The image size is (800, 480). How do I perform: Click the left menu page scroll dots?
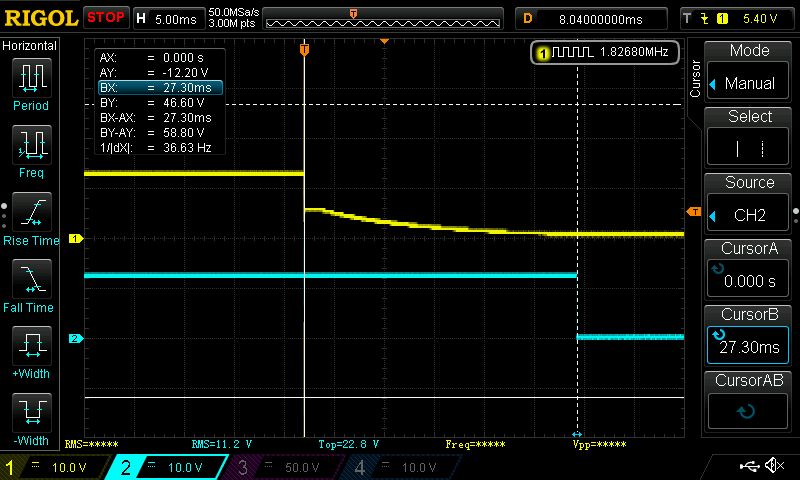click(4, 216)
